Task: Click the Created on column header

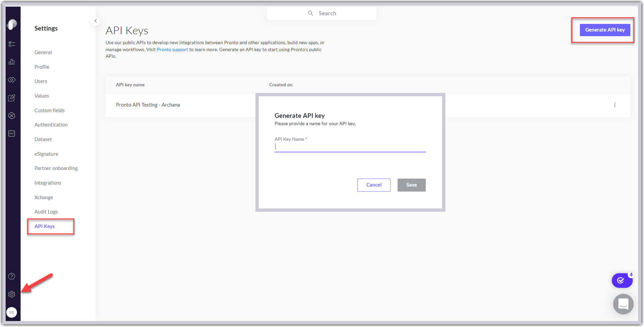Action: pyautogui.click(x=281, y=85)
